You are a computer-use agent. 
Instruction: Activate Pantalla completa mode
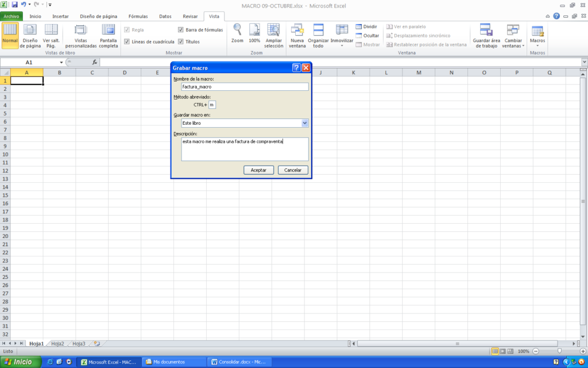click(108, 36)
